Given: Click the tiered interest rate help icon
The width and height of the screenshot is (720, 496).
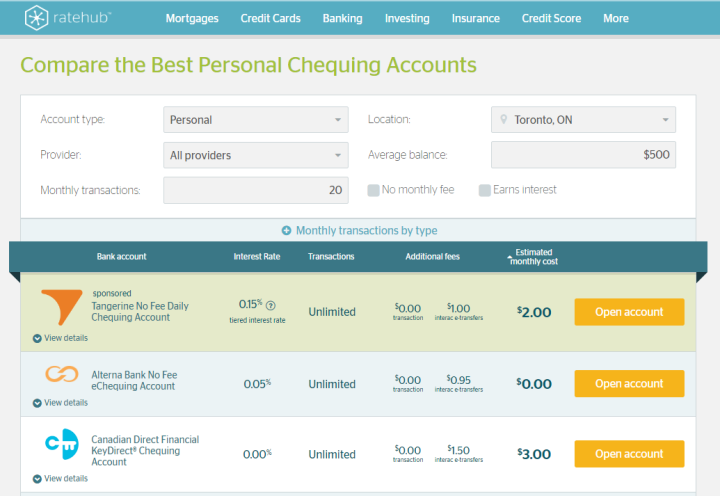Looking at the screenshot, I should pyautogui.click(x=271, y=305).
